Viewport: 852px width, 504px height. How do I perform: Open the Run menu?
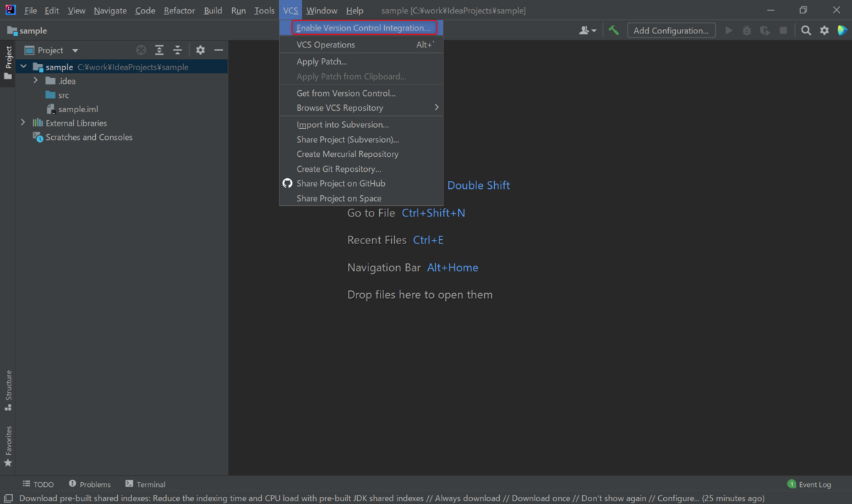pyautogui.click(x=239, y=11)
